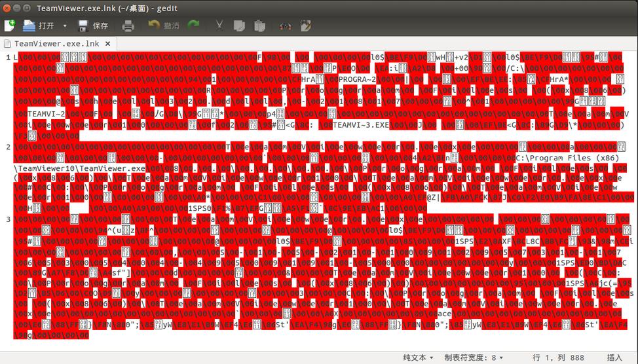Expand the recent files arrow beside 打开

65,26
